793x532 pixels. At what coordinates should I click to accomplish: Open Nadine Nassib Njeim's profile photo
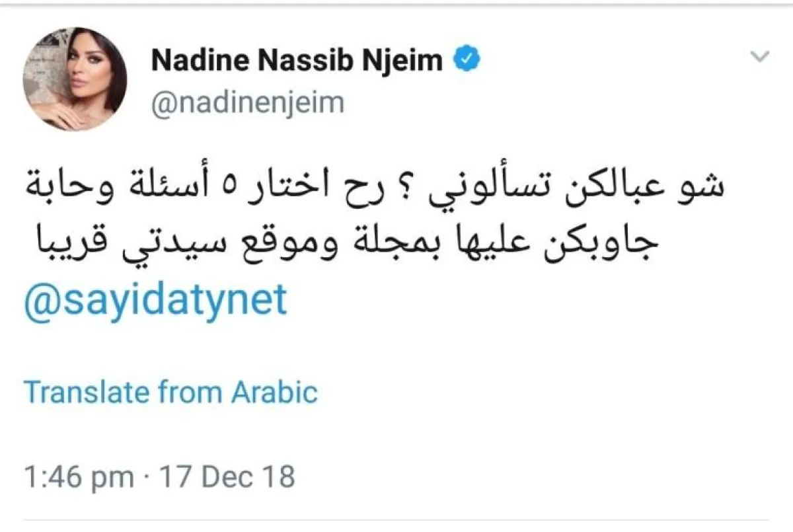(x=75, y=79)
